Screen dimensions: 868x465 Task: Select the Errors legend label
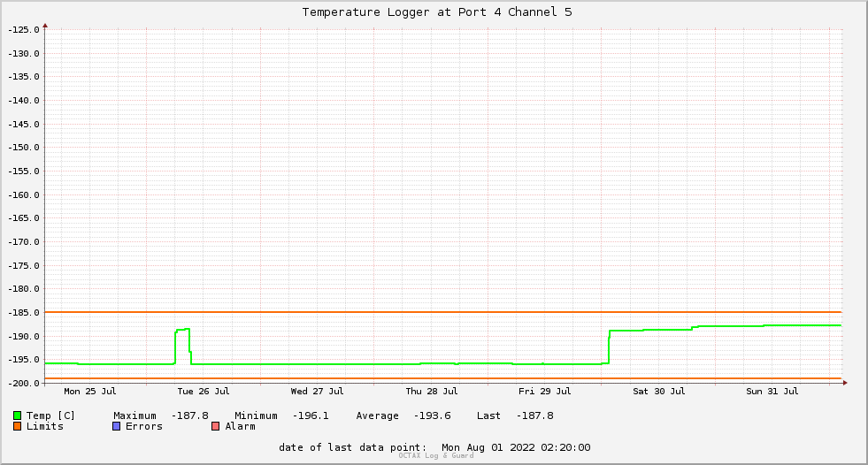tap(144, 426)
